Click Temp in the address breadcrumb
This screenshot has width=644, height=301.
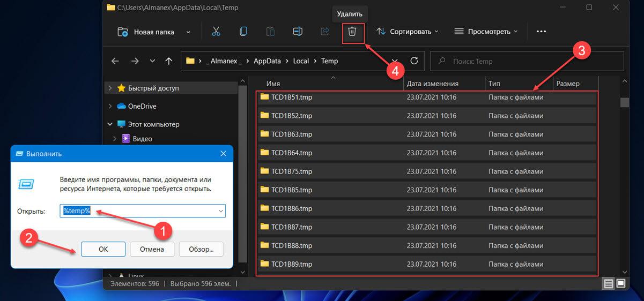point(330,61)
